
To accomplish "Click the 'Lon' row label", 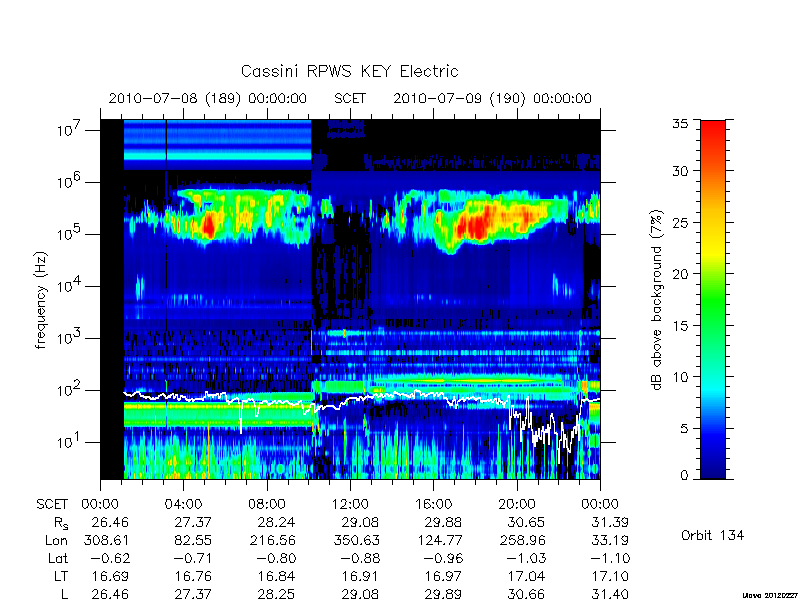I will click(56, 540).
